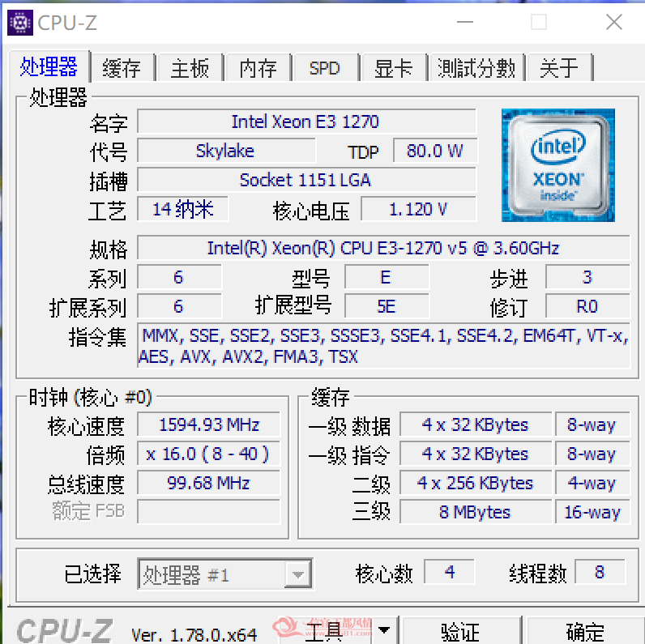This screenshot has width=645, height=644.
Task: Click the 二级 4 x 256 KBytes value
Action: click(476, 483)
